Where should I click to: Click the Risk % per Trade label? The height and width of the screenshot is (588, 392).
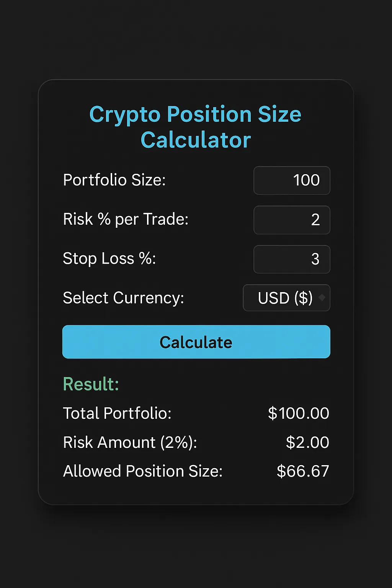click(x=126, y=219)
